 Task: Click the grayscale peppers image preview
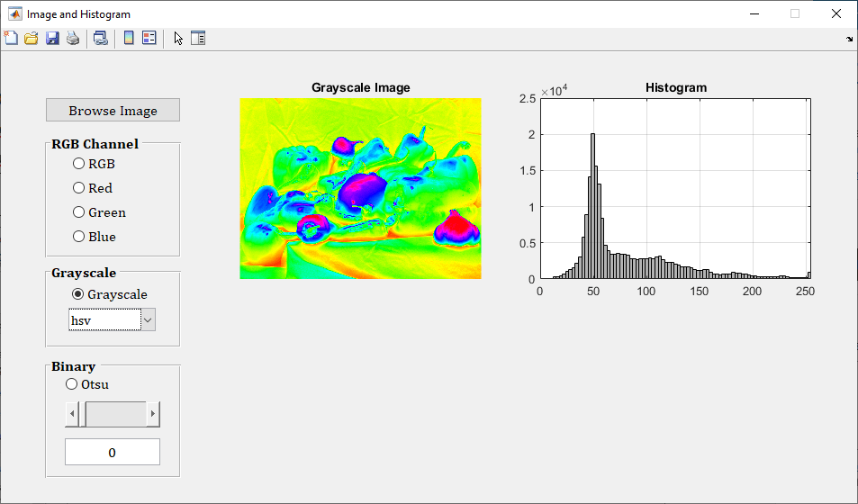tap(360, 188)
